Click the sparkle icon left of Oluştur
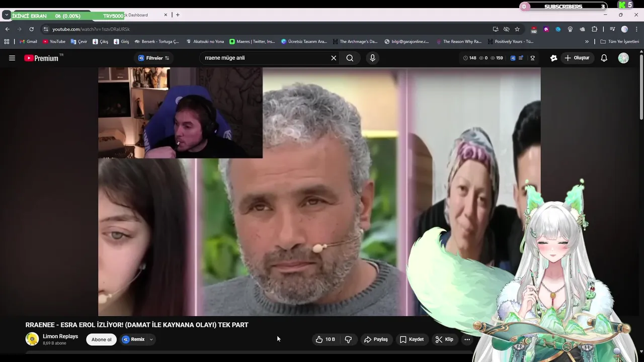The height and width of the screenshot is (362, 644). (554, 58)
